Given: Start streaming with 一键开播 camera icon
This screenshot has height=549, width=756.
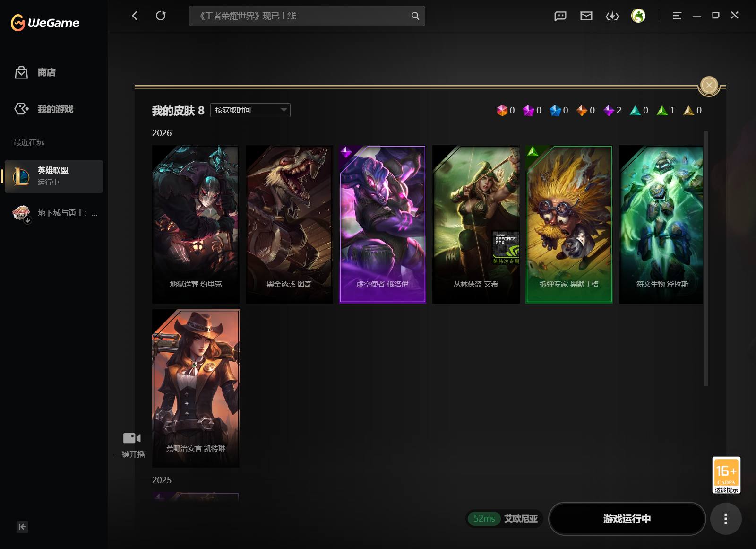Looking at the screenshot, I should click(131, 438).
